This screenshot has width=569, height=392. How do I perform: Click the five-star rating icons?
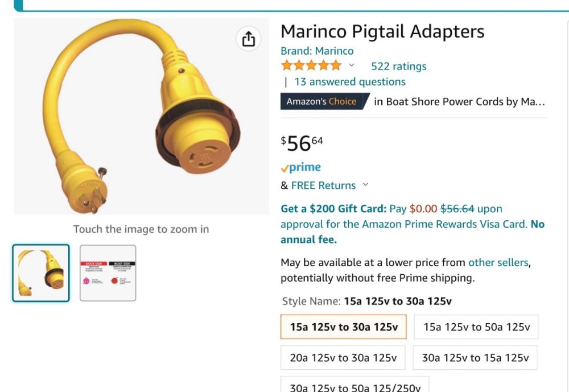(311, 65)
